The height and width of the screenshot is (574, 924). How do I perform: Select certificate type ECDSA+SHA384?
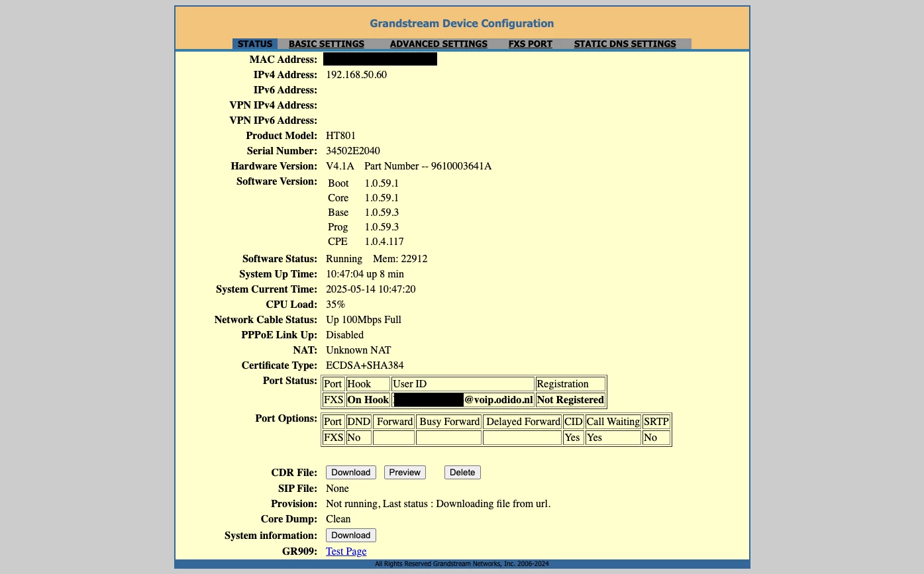tap(364, 365)
